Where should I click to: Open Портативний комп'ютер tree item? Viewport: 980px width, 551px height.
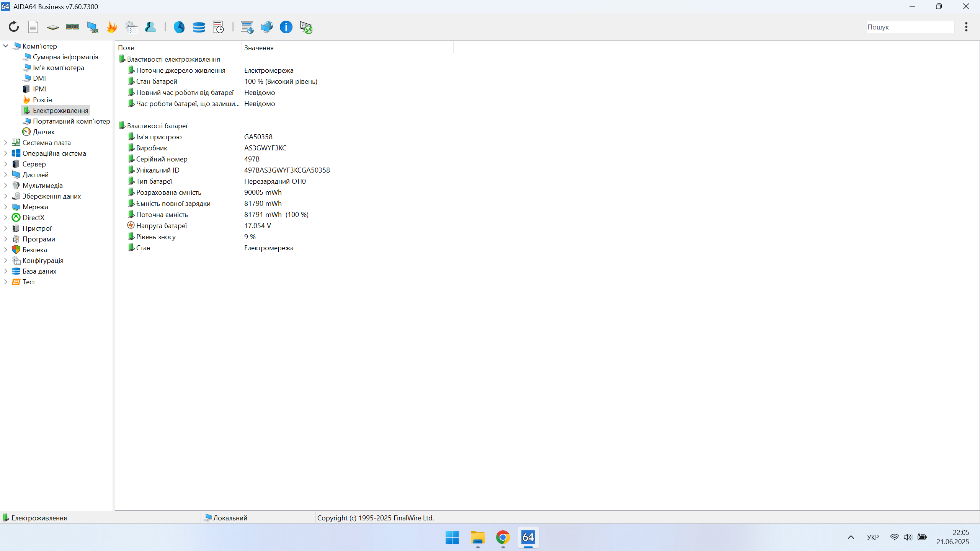coord(72,121)
